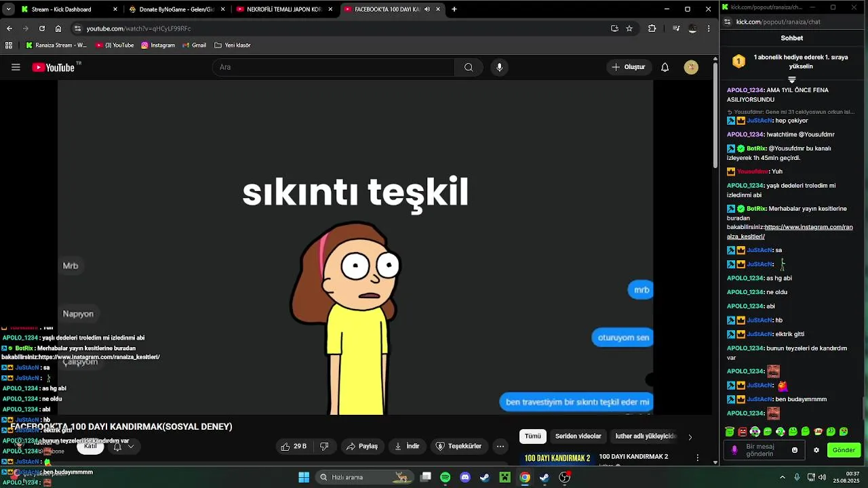Show hidden system tray icons
Viewport: 868px width, 488px height.
pos(783,477)
